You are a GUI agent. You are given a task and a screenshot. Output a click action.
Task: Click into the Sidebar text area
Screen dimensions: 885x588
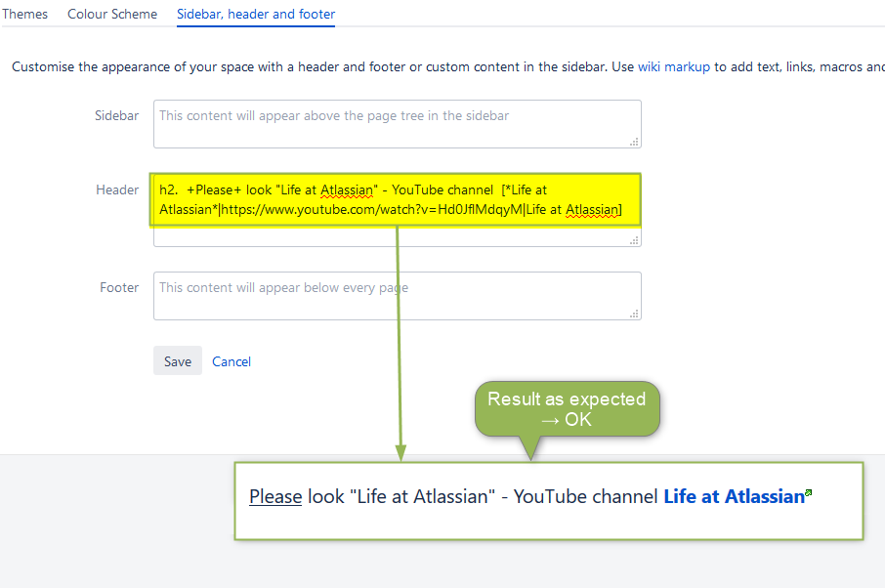tap(398, 124)
